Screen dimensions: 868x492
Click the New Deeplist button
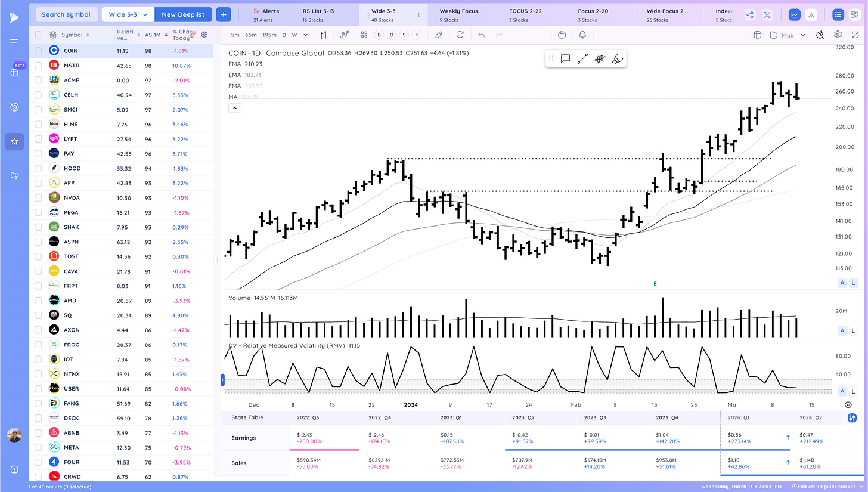coord(183,14)
